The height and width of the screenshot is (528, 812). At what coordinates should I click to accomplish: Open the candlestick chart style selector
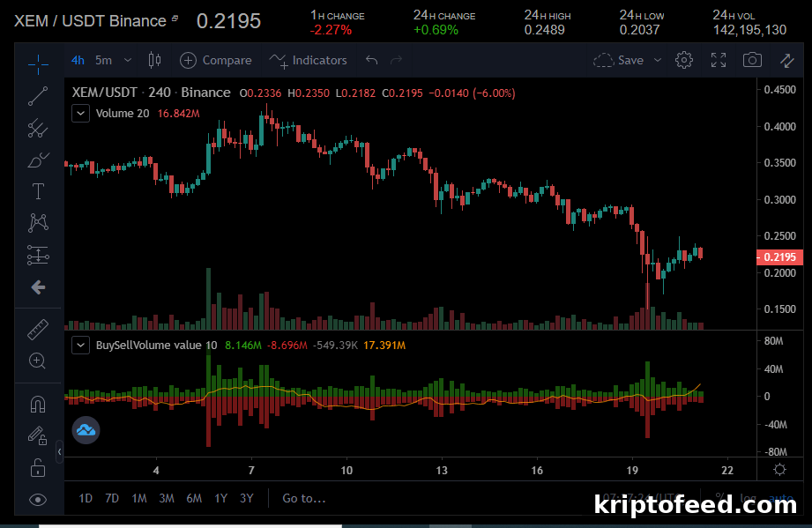click(154, 61)
